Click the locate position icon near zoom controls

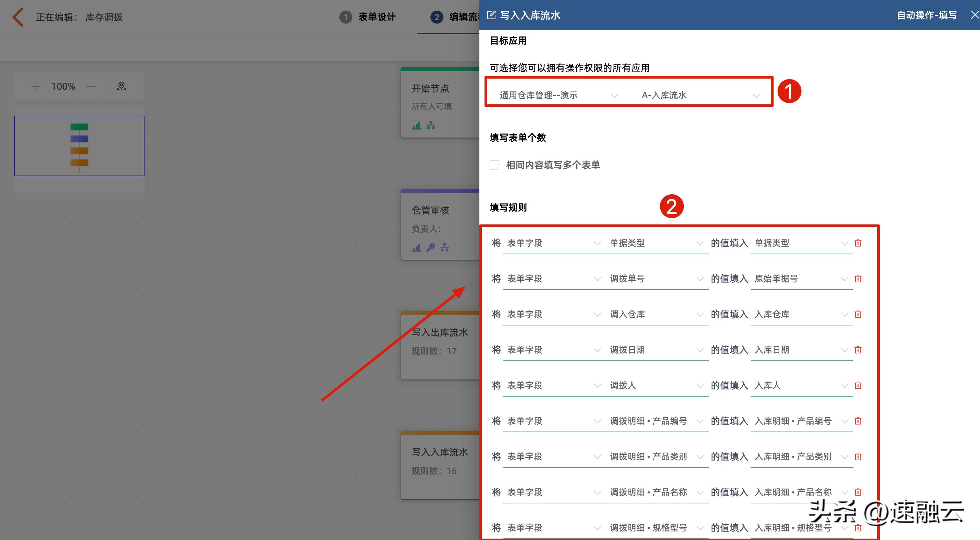coord(121,86)
